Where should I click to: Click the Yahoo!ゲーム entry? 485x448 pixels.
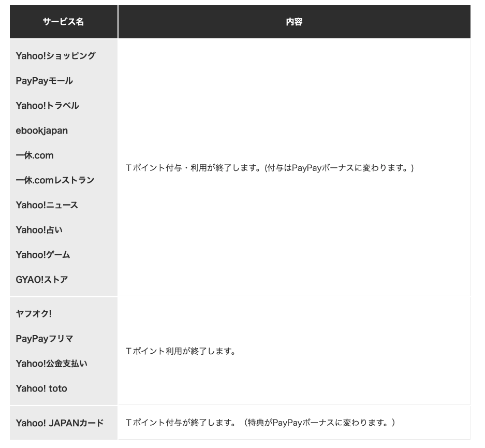pos(43,255)
